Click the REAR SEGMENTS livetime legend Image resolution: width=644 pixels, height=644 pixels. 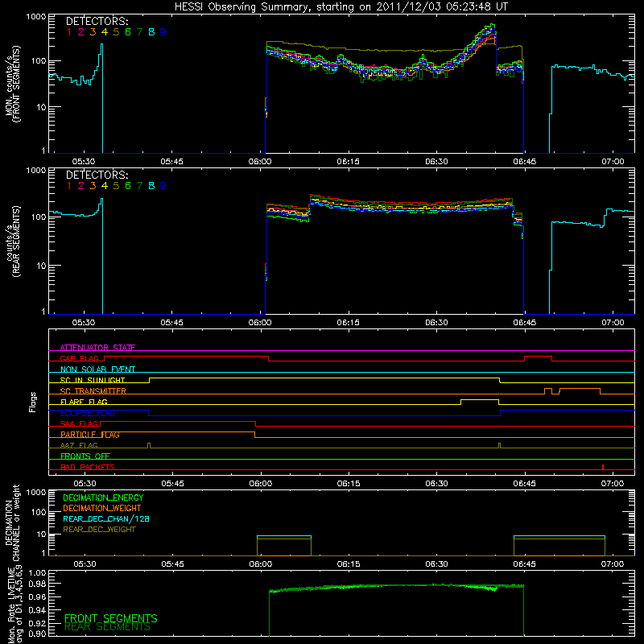(107, 627)
